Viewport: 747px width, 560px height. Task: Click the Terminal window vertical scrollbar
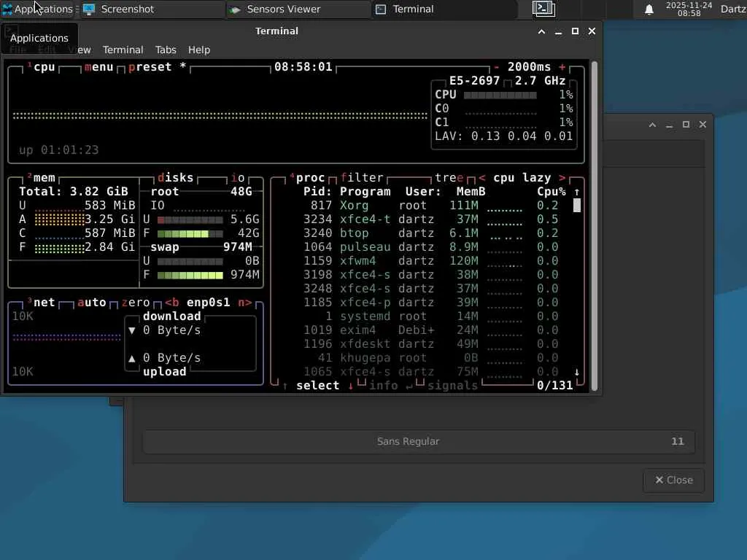(594, 225)
